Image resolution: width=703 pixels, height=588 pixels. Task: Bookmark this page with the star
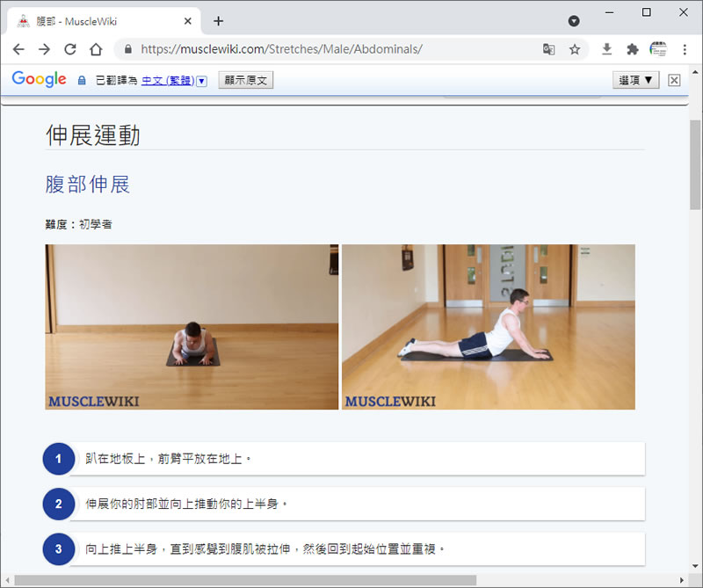(x=575, y=49)
